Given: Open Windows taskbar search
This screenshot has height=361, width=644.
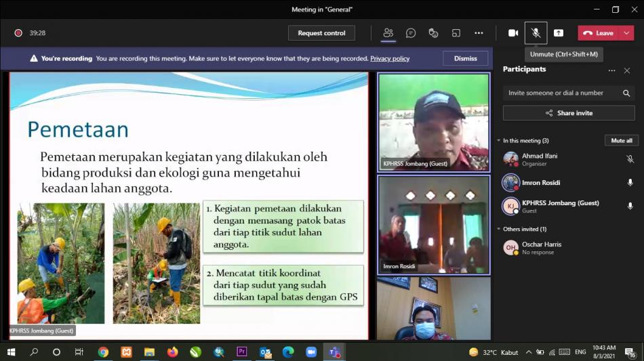Looking at the screenshot, I should (34, 352).
